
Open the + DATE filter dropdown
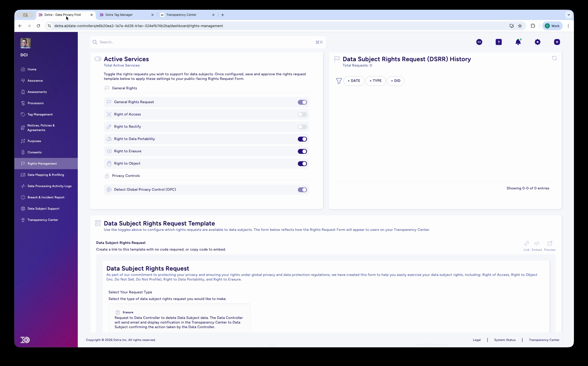(x=354, y=81)
